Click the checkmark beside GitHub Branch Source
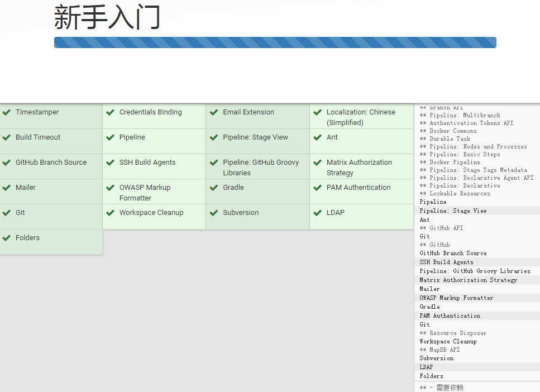Image resolution: width=540 pixels, height=392 pixels. point(6,162)
